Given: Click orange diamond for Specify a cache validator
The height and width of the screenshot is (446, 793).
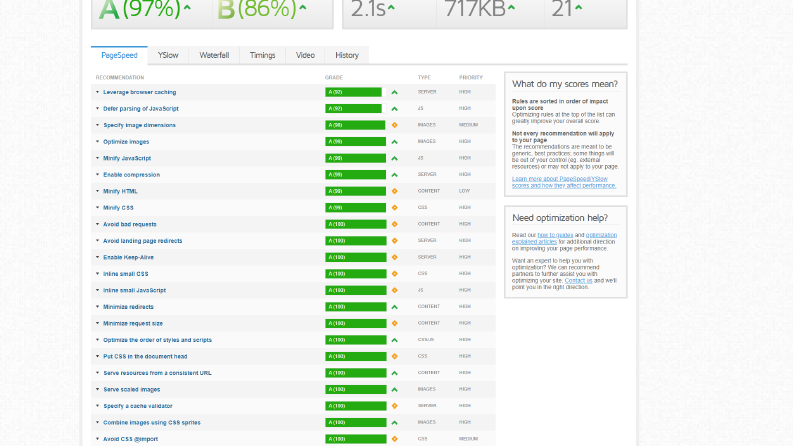Looking at the screenshot, I should 394,406.
